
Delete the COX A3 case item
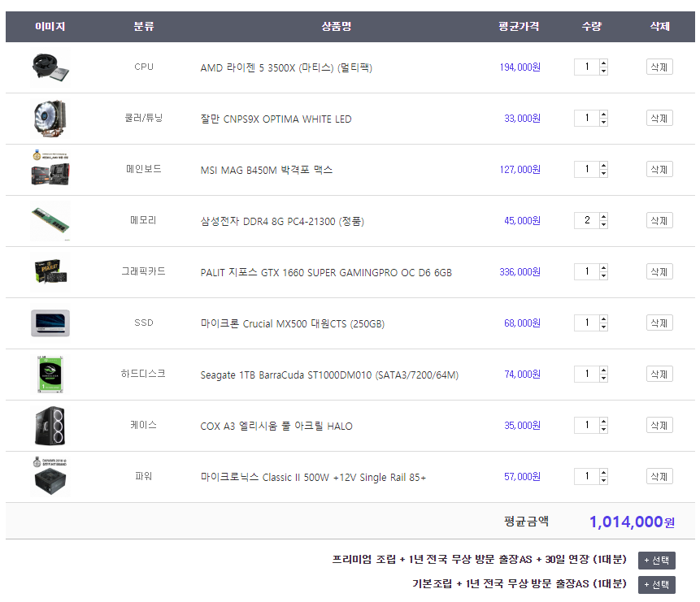pyautogui.click(x=659, y=425)
